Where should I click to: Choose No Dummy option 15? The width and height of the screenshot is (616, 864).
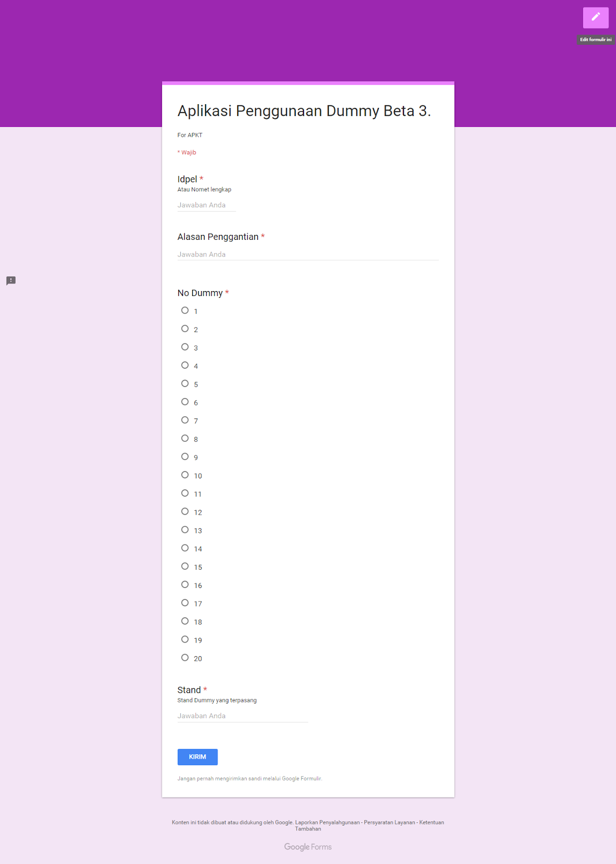point(185,566)
